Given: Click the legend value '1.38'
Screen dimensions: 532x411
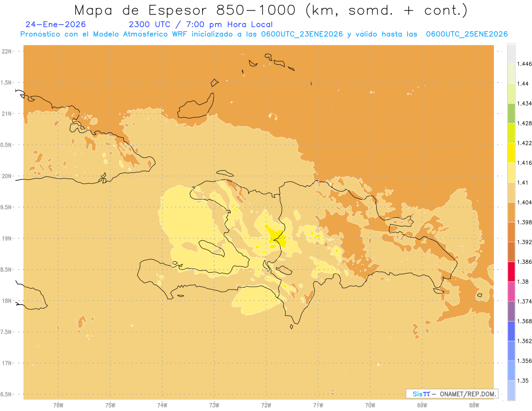Looking at the screenshot, I should pyautogui.click(x=523, y=282).
